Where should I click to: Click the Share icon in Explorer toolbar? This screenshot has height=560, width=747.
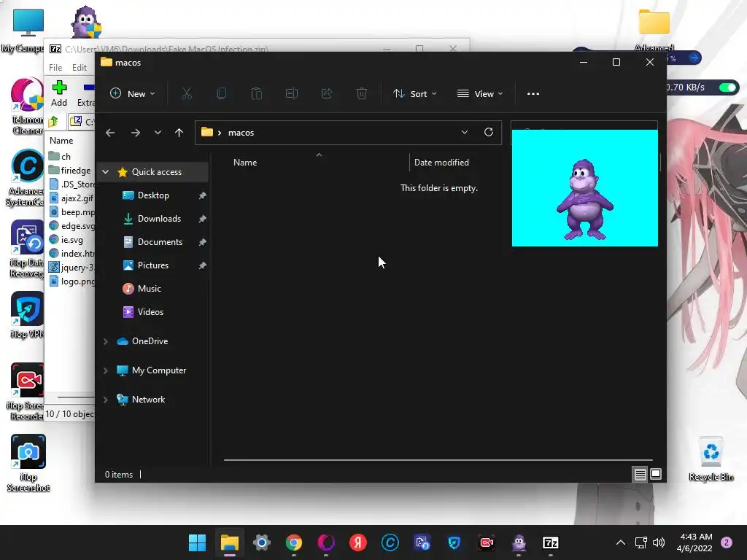pyautogui.click(x=327, y=94)
